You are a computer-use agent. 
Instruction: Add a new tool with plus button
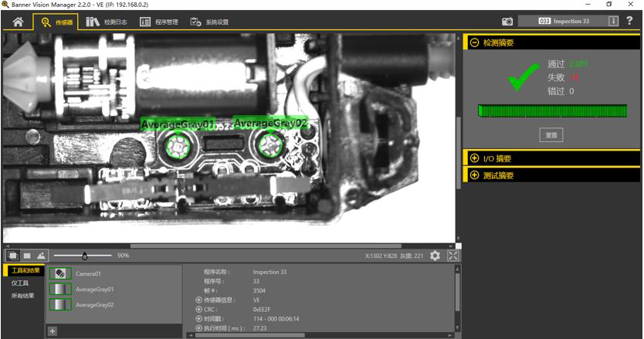[x=53, y=331]
